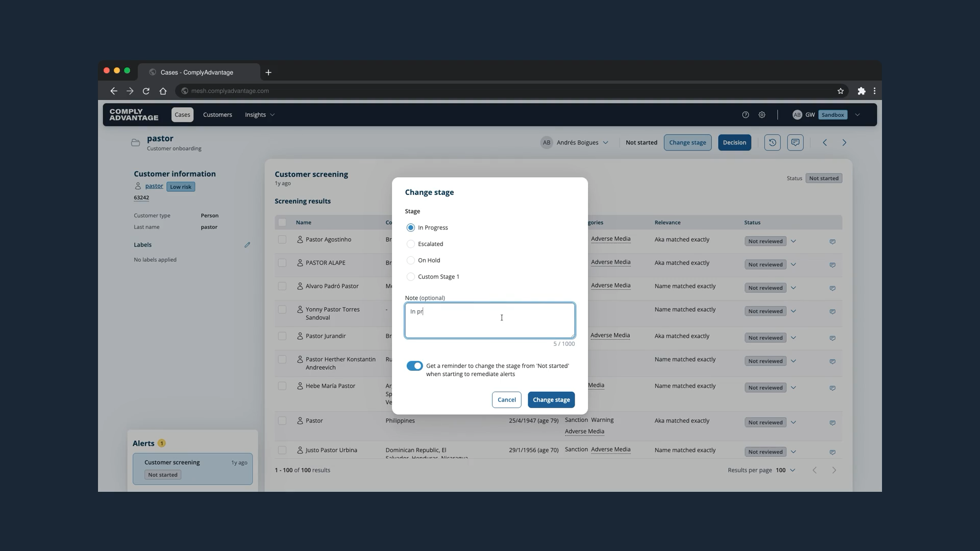
Task: Go to previous case arrow
Action: (x=825, y=142)
